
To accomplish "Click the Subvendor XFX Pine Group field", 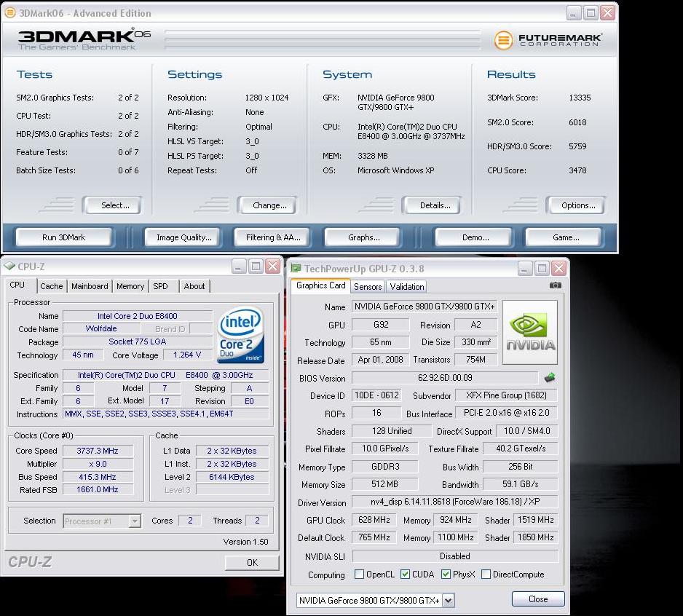I will pyautogui.click(x=506, y=395).
